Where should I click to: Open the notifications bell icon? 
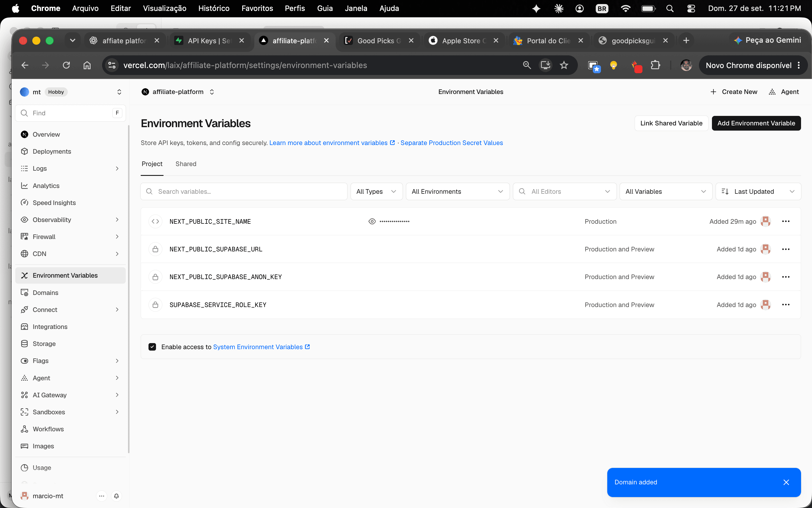pyautogui.click(x=116, y=496)
